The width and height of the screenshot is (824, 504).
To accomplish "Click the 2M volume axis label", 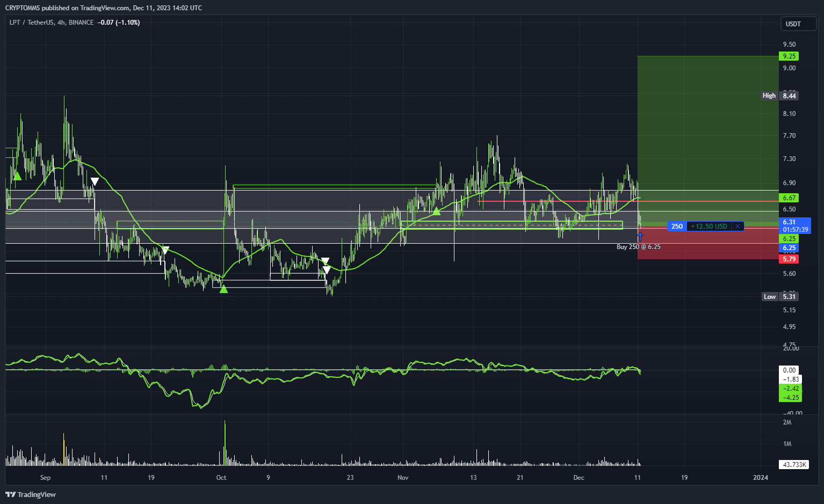I will point(787,422).
